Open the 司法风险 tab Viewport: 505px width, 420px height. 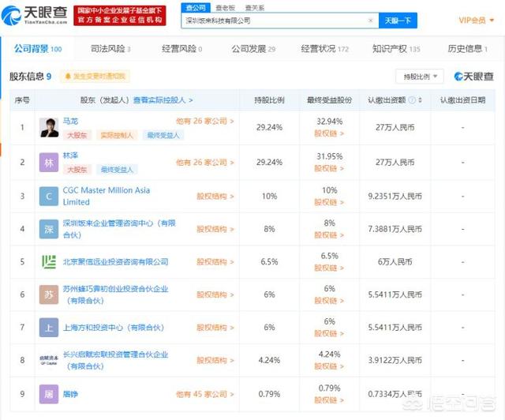(110, 49)
